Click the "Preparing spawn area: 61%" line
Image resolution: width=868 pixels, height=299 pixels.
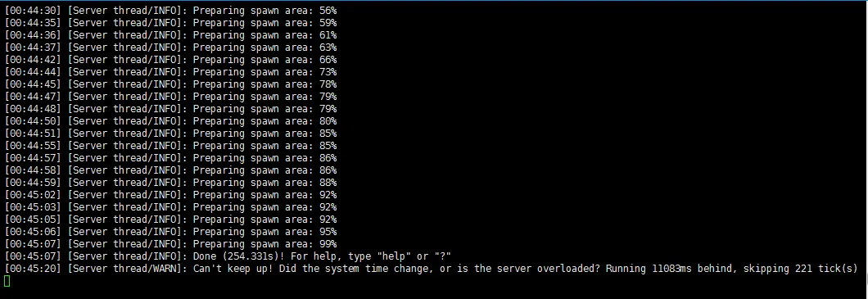point(170,35)
